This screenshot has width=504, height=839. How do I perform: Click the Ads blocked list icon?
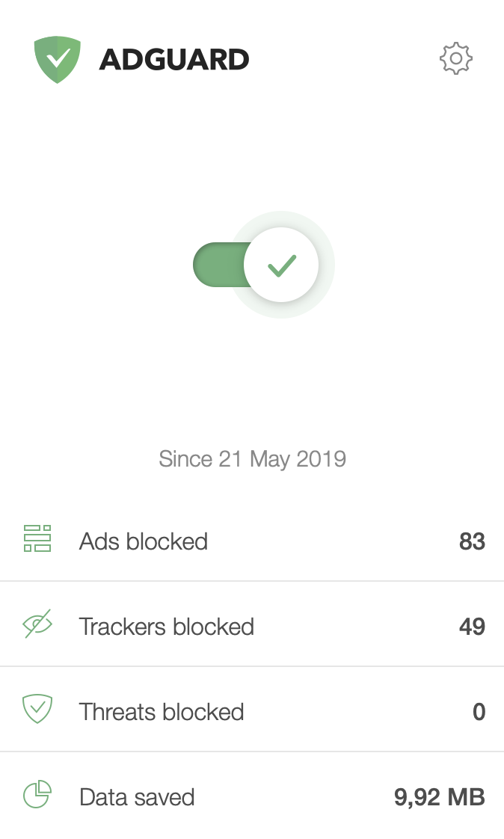37,538
